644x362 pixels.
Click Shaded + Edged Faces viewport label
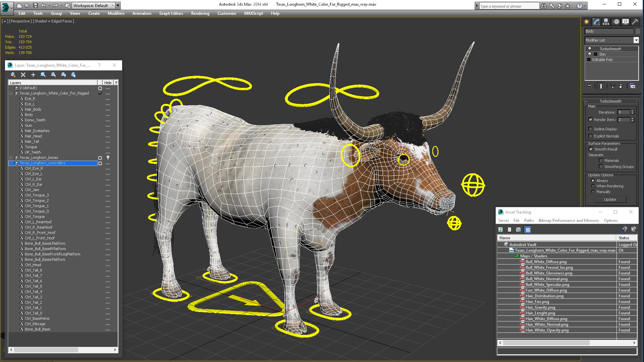tap(53, 21)
